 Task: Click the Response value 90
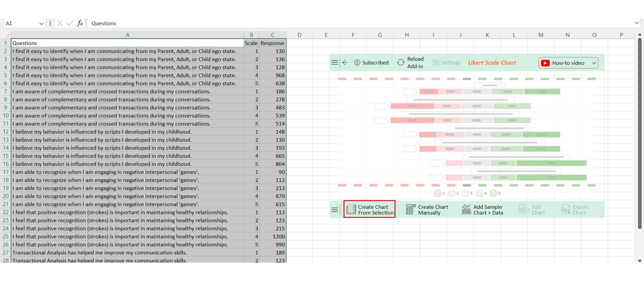[x=273, y=172]
